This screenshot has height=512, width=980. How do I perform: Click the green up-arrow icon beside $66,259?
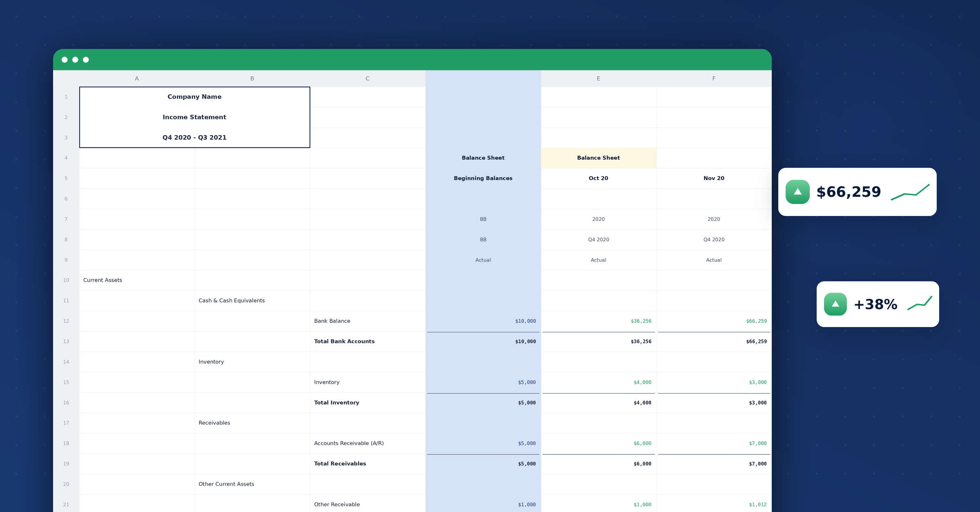pyautogui.click(x=797, y=192)
